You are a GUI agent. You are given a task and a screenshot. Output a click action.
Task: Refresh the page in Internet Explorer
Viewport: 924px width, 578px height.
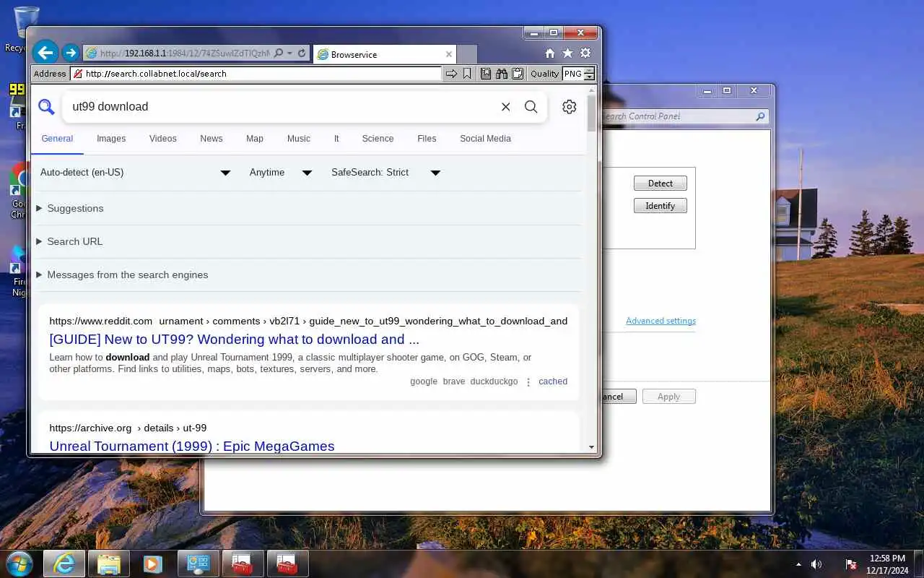coord(302,53)
